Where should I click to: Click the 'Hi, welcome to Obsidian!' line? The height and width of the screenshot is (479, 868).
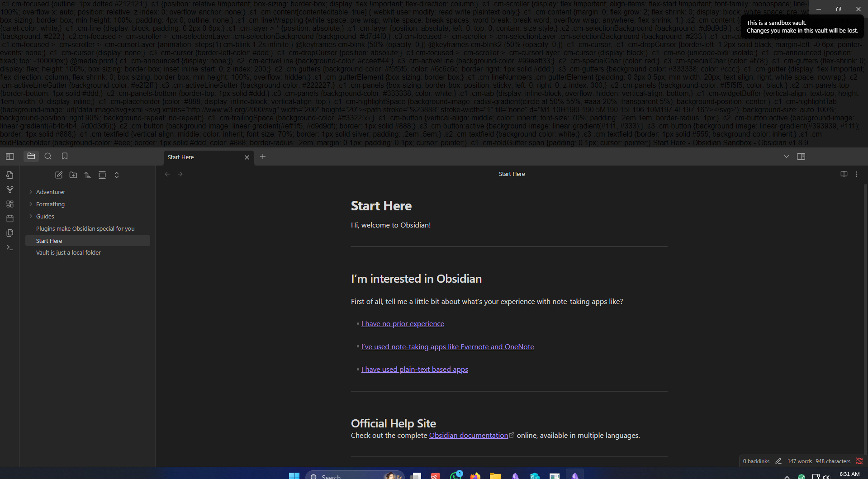(391, 225)
